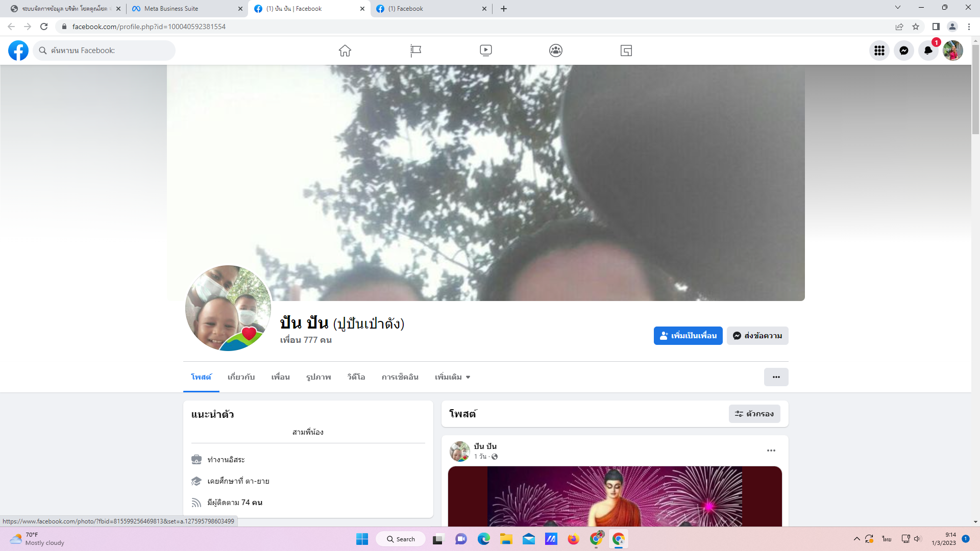Click the เพิ่มเป็นเพื่อน add friend button
Screen dimensions: 980x551
coord(688,336)
